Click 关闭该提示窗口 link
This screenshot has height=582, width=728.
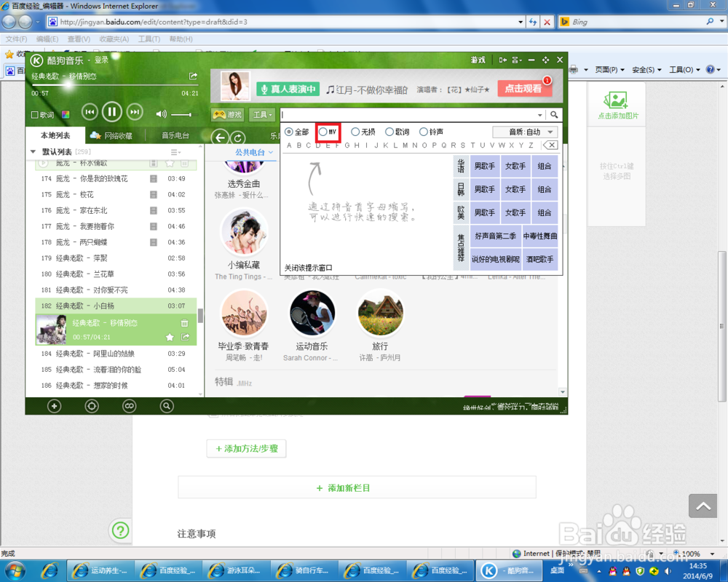click(308, 268)
